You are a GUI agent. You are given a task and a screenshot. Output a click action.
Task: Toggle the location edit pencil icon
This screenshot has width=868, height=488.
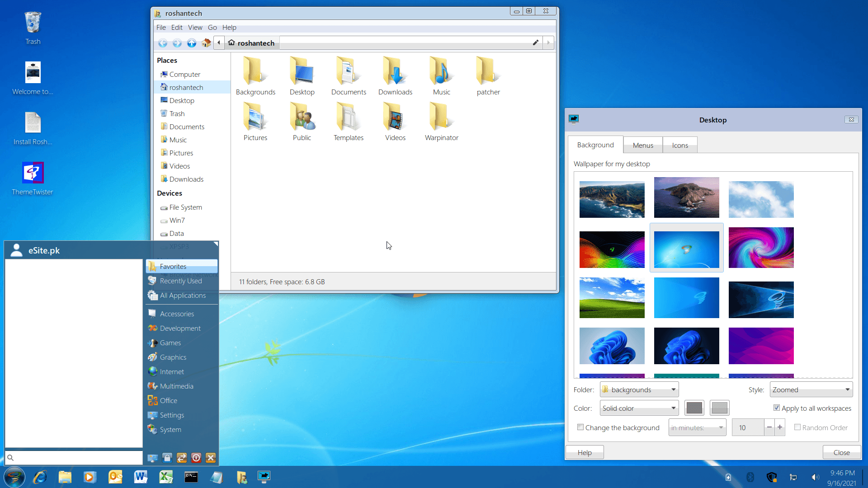click(x=536, y=42)
